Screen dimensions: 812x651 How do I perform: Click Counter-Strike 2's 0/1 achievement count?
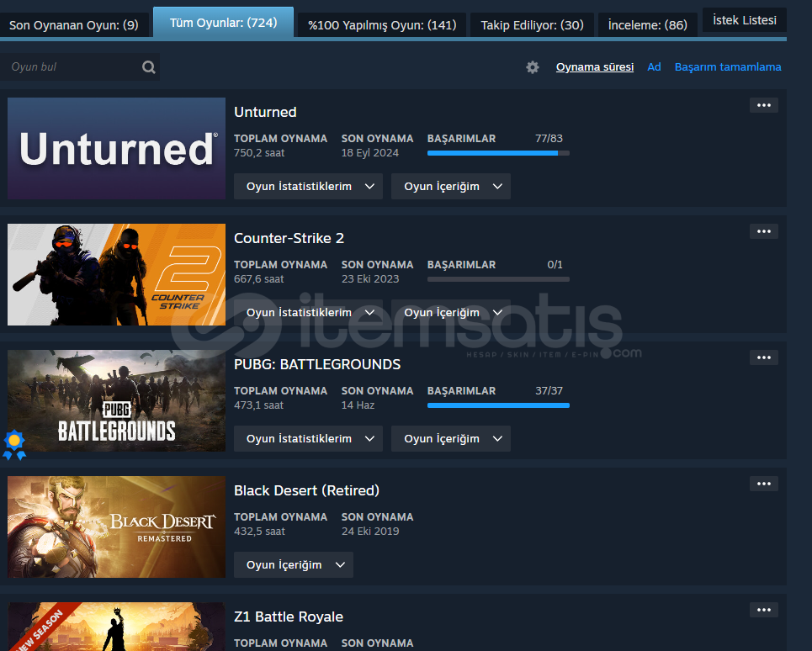point(555,264)
